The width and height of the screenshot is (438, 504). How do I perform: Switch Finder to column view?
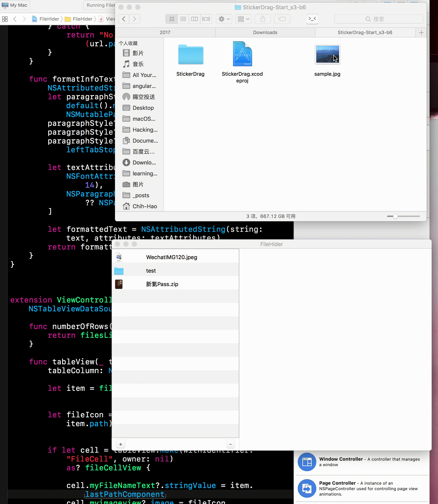(195, 19)
